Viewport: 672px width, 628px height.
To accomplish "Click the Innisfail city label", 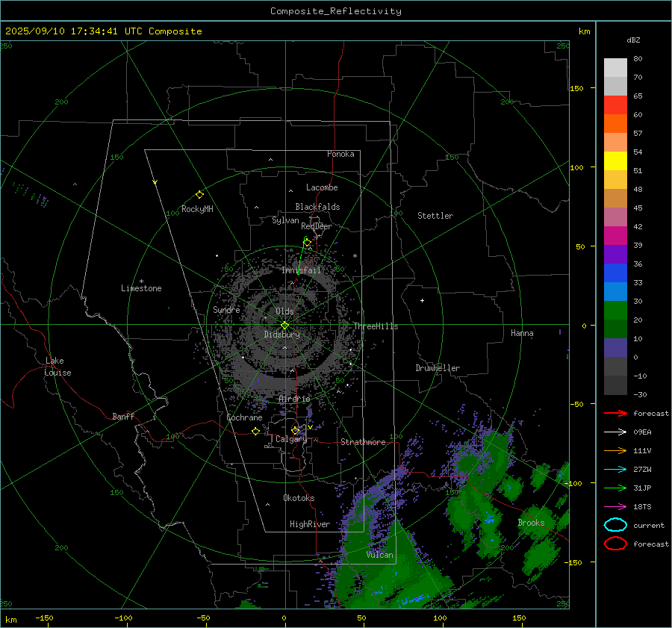I will [x=301, y=270].
